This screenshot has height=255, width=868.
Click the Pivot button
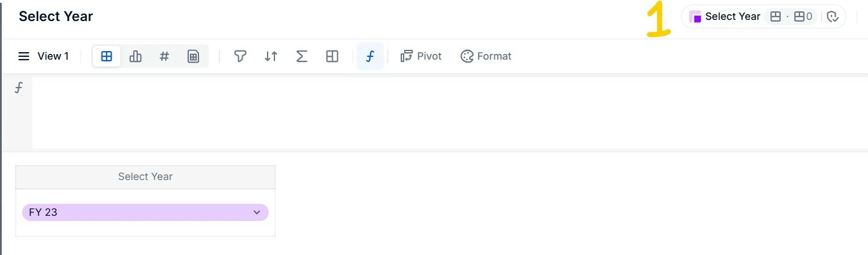(x=421, y=56)
